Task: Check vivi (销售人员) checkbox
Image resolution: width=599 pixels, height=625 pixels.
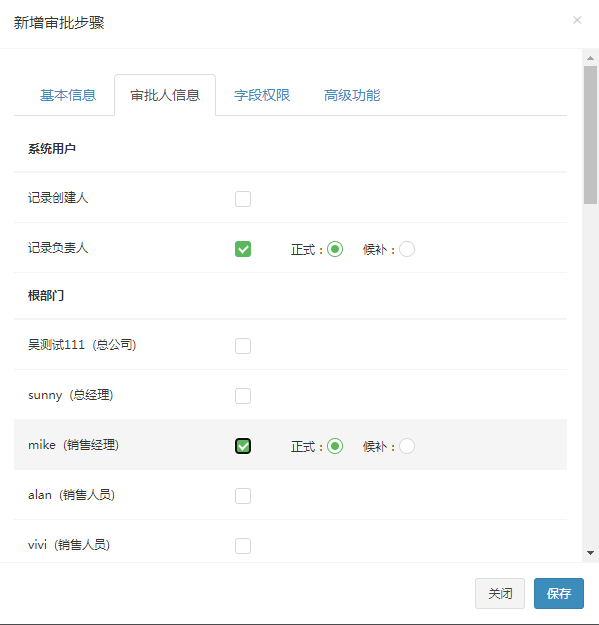Action: point(243,546)
